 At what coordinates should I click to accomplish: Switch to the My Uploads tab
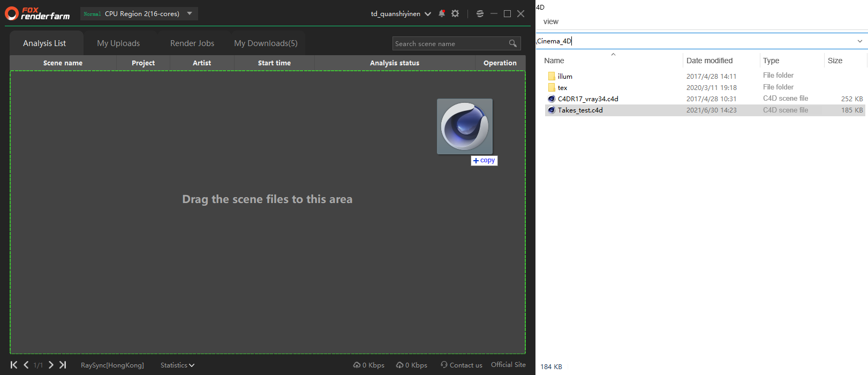118,43
